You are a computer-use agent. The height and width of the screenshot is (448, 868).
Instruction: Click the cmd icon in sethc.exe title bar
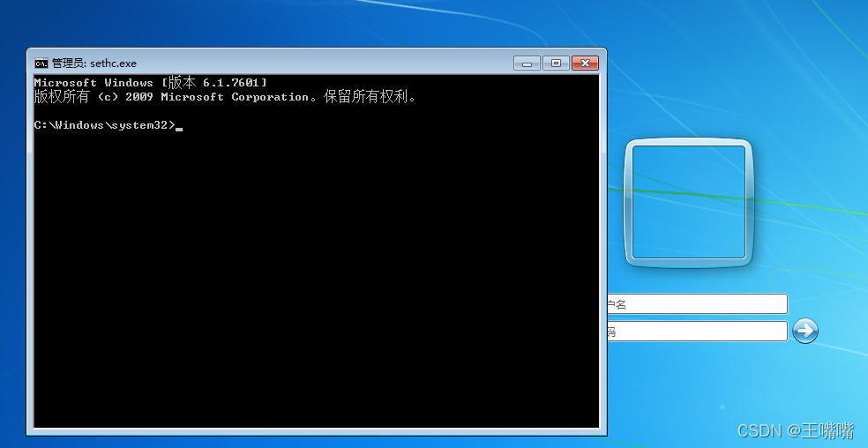[x=41, y=63]
